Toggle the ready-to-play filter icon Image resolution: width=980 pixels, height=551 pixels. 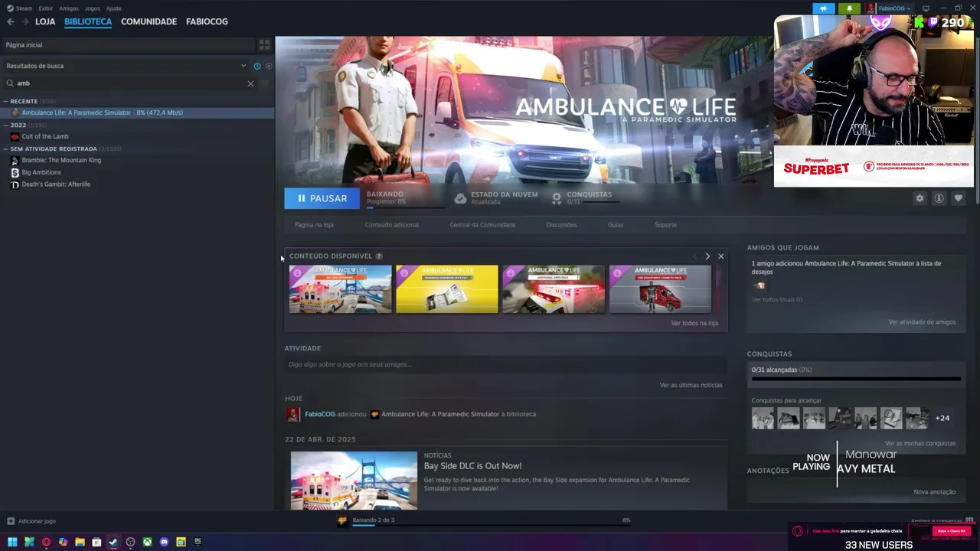269,66
